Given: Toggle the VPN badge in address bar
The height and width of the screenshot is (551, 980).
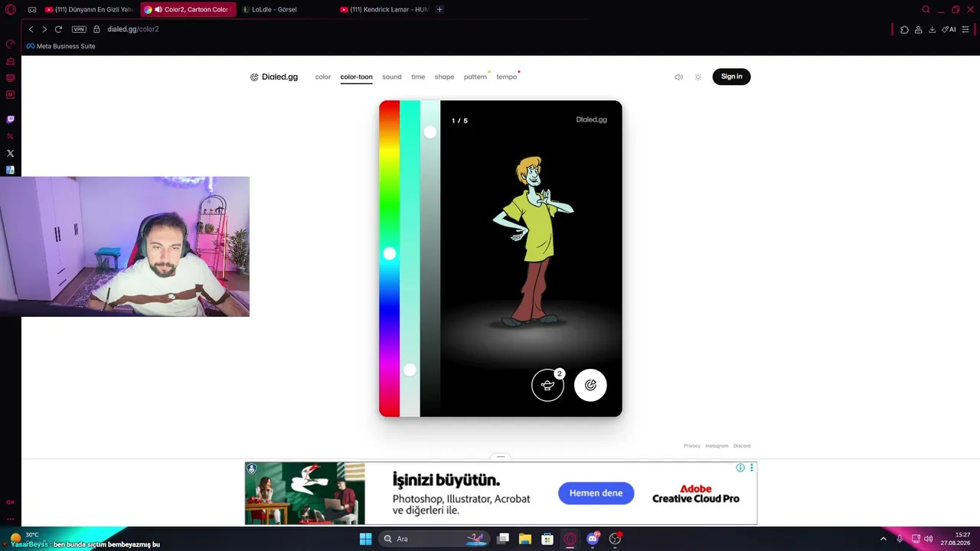Looking at the screenshot, I should 79,29.
